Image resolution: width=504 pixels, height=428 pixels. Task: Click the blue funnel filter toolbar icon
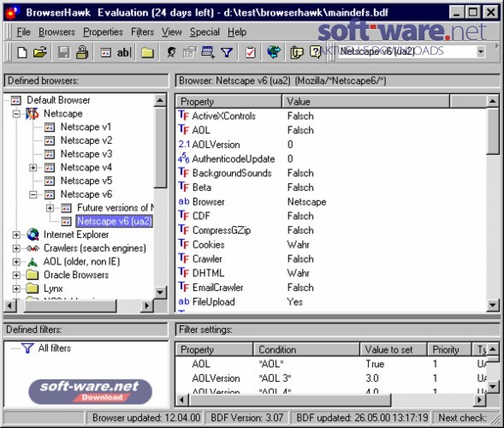click(x=227, y=52)
